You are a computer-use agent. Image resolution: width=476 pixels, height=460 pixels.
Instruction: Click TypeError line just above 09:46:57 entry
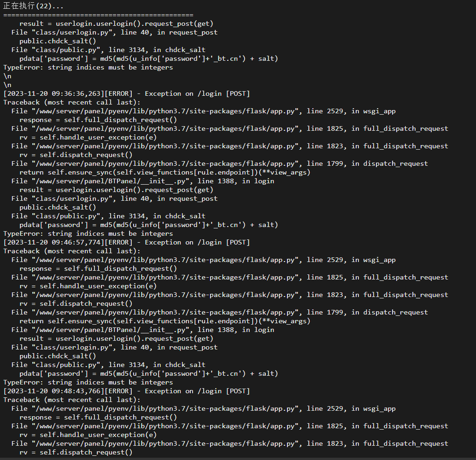point(88,233)
